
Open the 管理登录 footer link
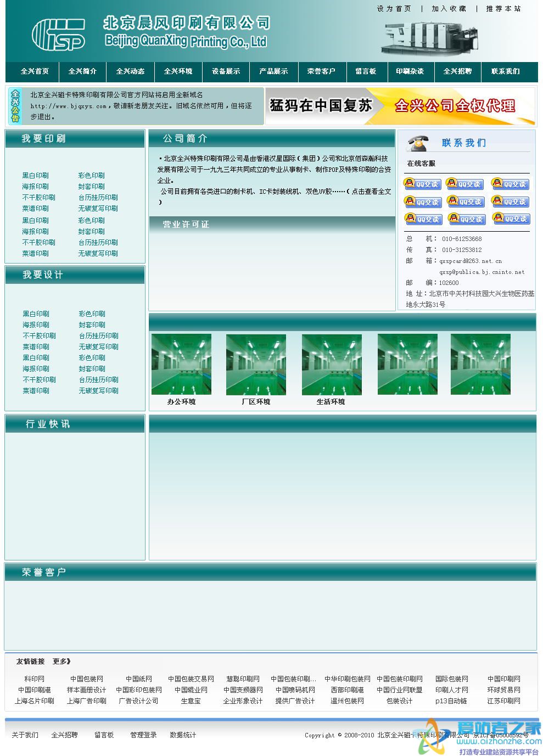pyautogui.click(x=143, y=735)
